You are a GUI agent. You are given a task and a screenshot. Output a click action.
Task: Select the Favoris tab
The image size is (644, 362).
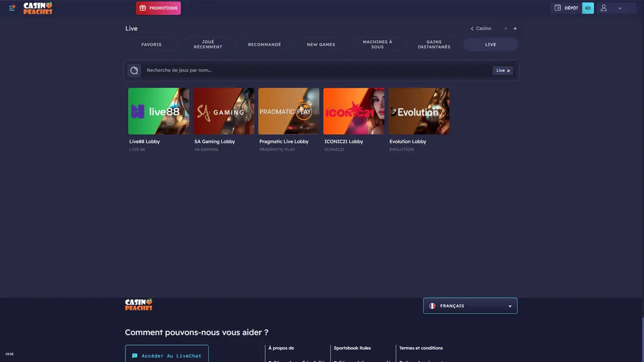pos(151,45)
